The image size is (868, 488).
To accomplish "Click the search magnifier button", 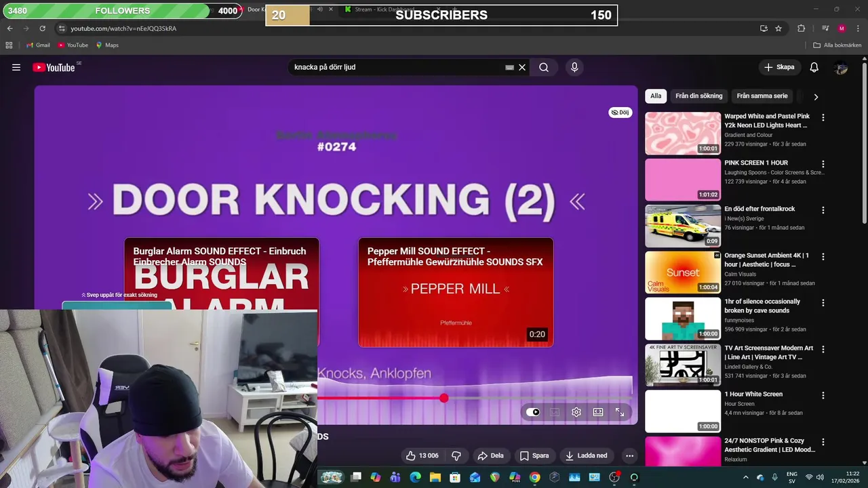I will click(x=544, y=67).
